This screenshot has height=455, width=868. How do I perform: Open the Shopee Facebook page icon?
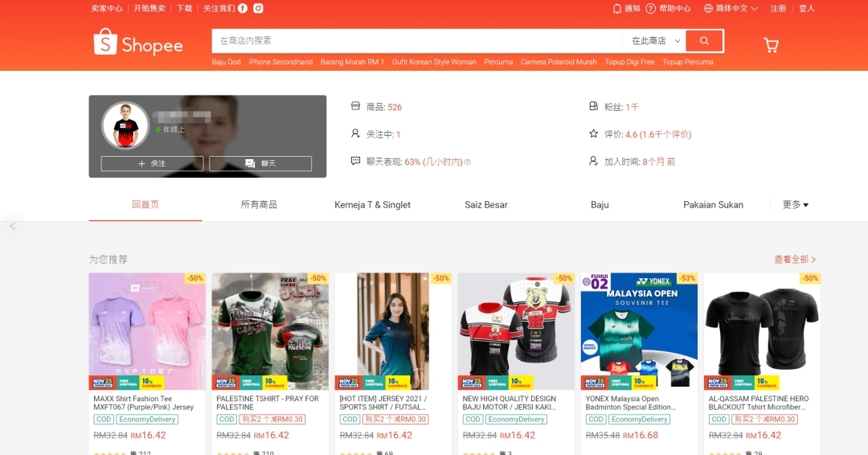tap(243, 8)
